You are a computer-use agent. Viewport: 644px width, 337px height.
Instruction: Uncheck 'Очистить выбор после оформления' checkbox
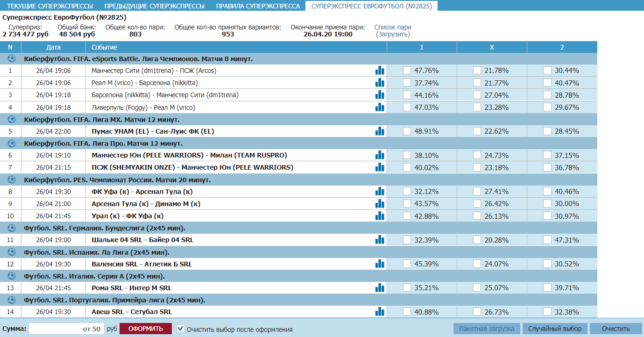coord(181,329)
